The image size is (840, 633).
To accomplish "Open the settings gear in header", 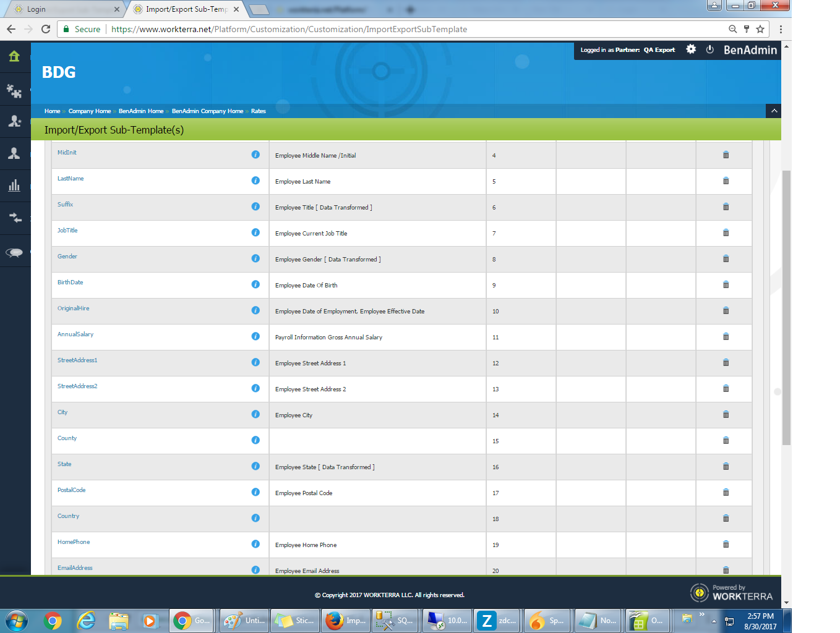I will coord(691,49).
